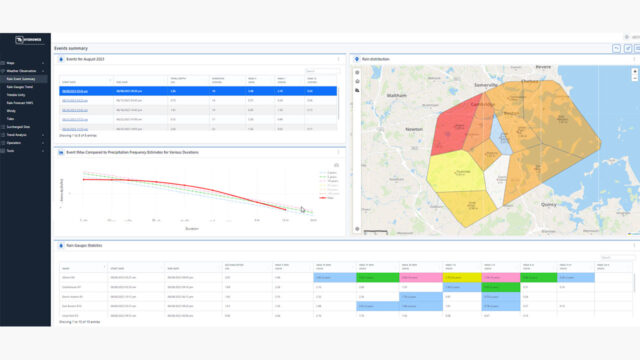Expand the Operation chevron
Viewport: 640px width, 360px height.
(x=43, y=143)
